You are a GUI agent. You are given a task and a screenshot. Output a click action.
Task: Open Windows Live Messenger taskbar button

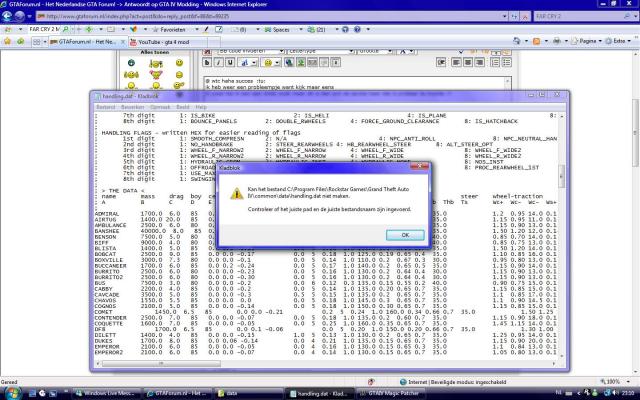[x=107, y=393]
